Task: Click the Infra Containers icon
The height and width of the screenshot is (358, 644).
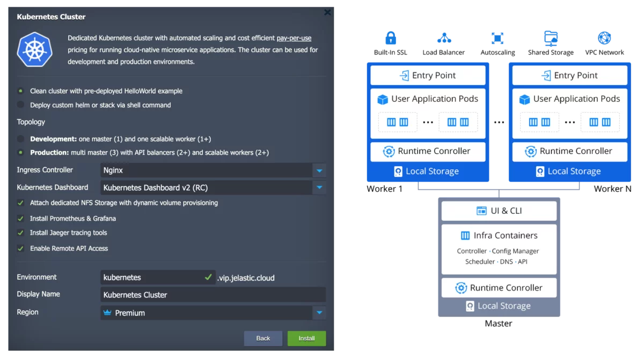Action: 465,236
